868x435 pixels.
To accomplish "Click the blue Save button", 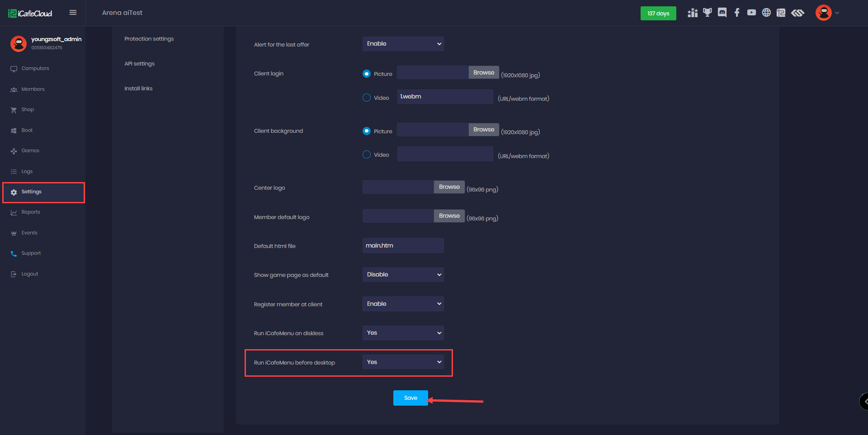I will tap(410, 398).
